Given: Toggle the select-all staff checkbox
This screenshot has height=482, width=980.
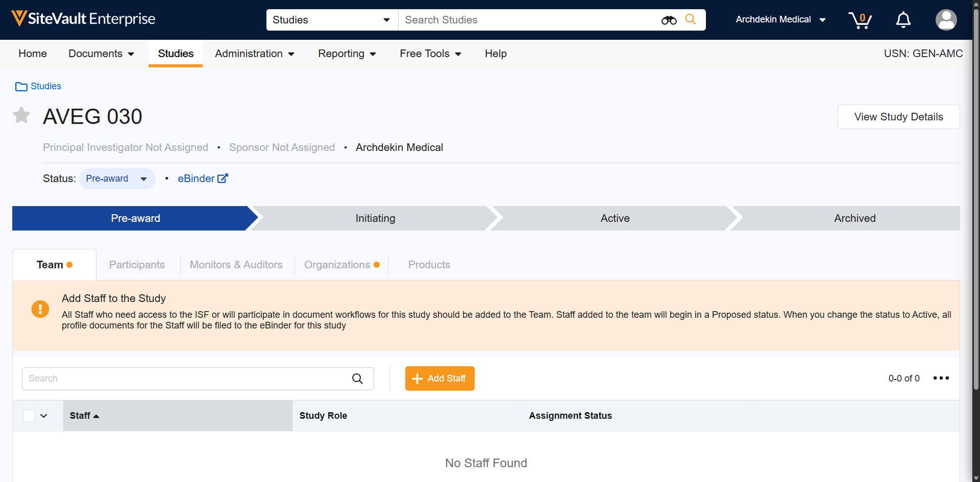Looking at the screenshot, I should 29,416.
